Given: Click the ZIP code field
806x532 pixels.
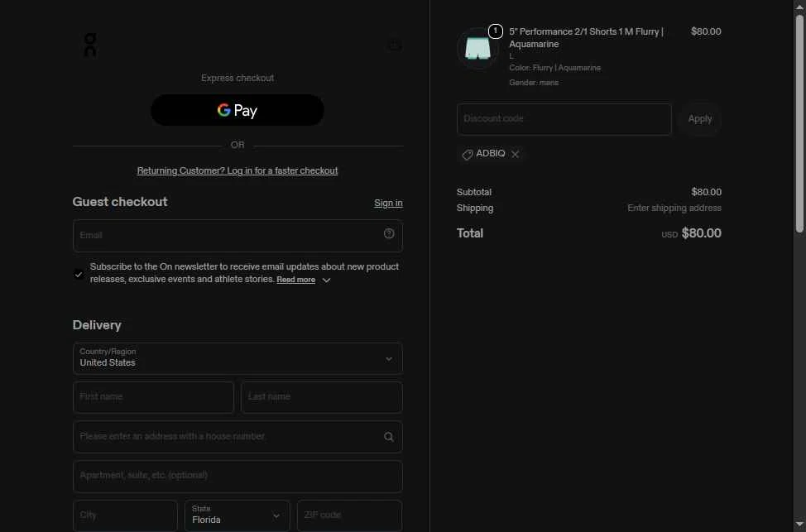Looking at the screenshot, I should point(349,515).
